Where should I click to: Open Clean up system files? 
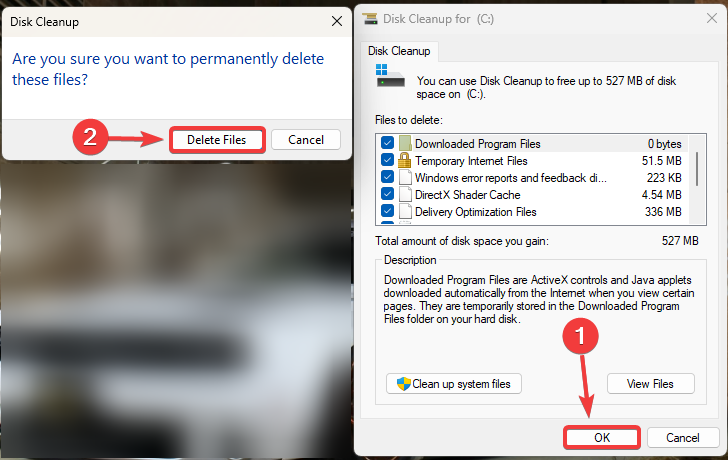tap(454, 384)
